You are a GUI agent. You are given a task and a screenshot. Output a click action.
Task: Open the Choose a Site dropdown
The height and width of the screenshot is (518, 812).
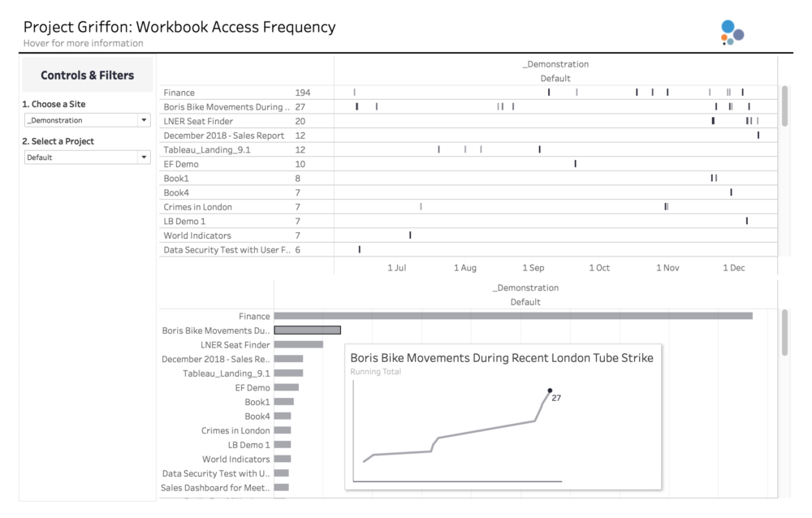[87, 120]
